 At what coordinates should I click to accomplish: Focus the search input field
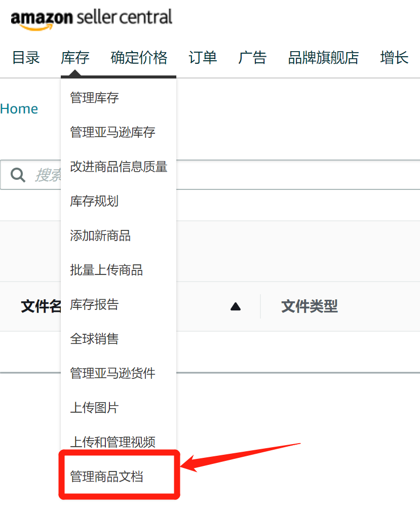click(x=210, y=175)
